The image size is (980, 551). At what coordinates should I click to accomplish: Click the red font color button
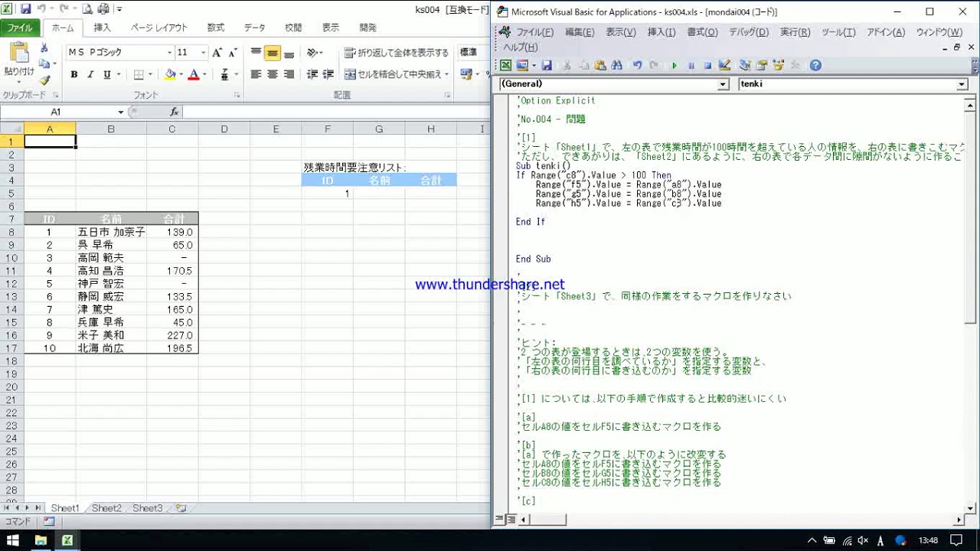point(193,74)
